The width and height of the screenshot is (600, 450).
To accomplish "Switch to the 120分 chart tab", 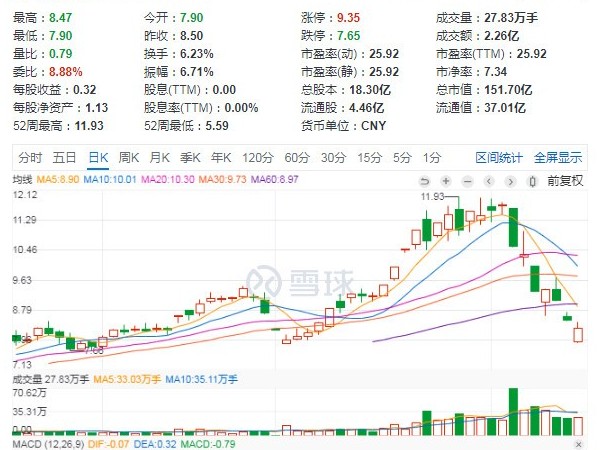I will tap(258, 158).
